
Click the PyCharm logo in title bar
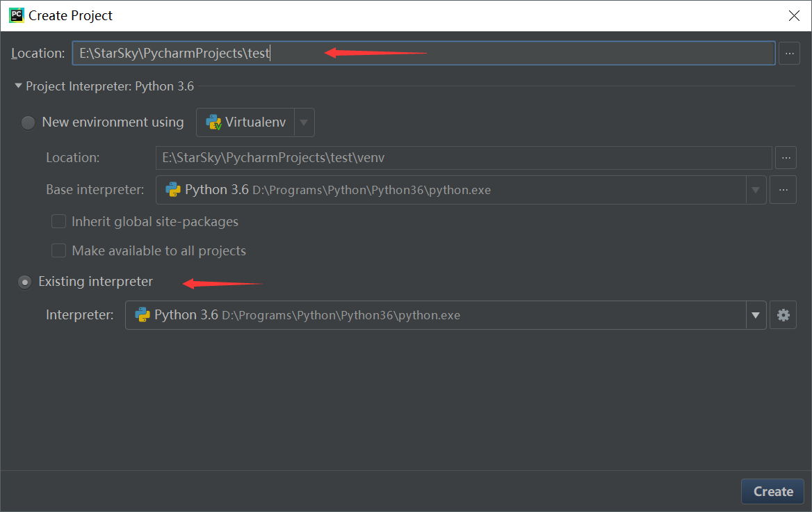[x=17, y=15]
